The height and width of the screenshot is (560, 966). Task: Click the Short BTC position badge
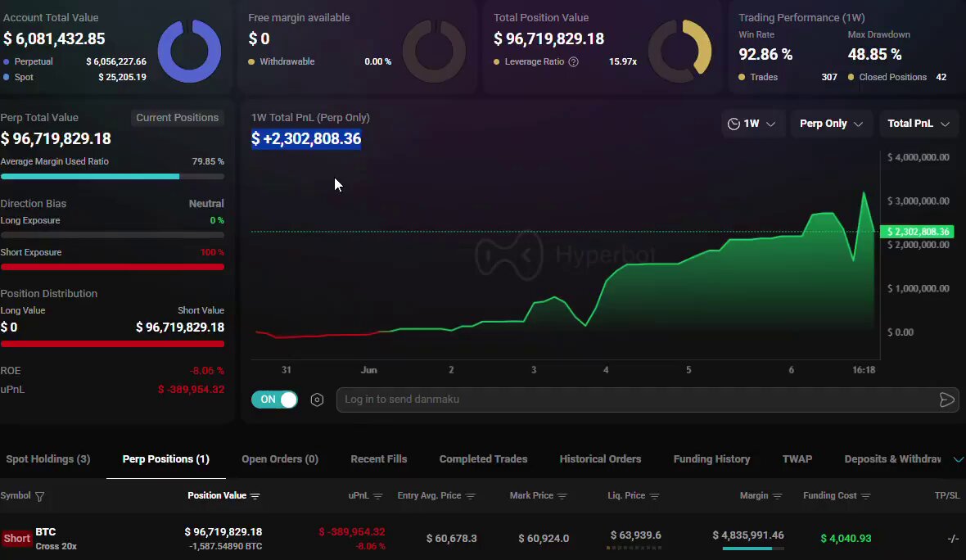click(16, 539)
